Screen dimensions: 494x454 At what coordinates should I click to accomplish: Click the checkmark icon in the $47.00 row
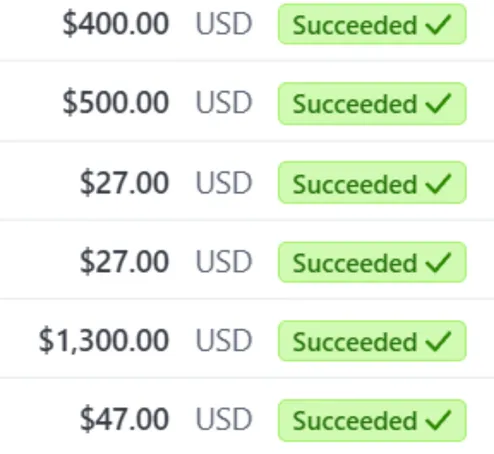click(438, 420)
